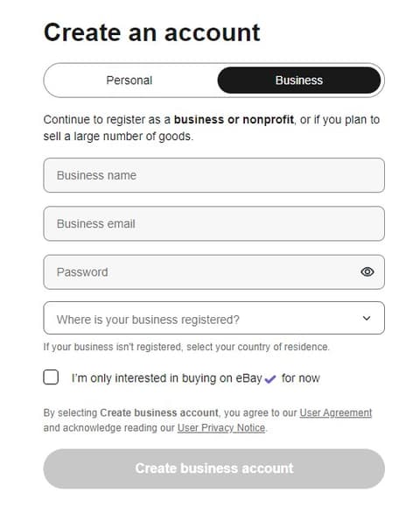This screenshot has height=514, width=420.
Task: Click the 'business or nonprofit' bold text
Action: click(234, 120)
